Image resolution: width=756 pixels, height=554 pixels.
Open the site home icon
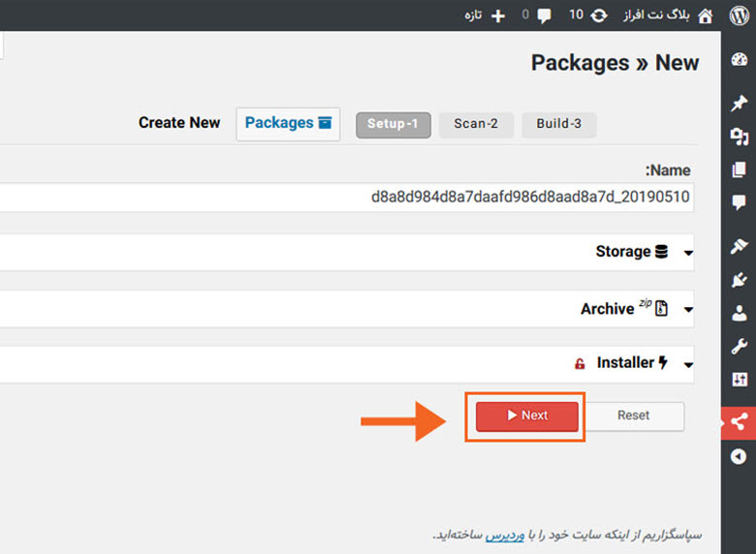(x=706, y=15)
